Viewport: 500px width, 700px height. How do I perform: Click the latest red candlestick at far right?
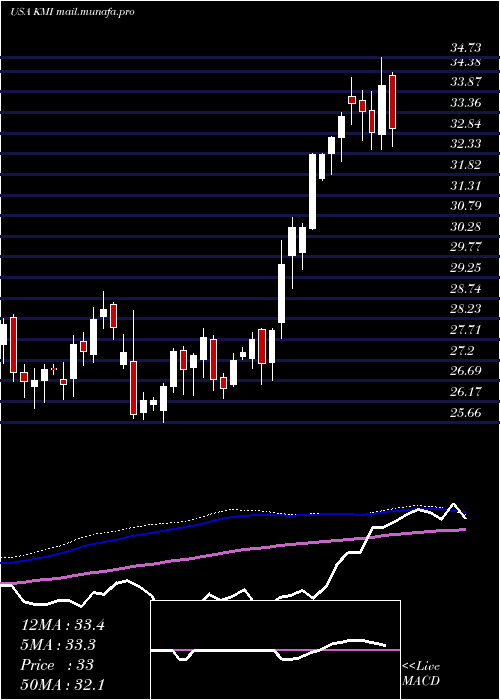(x=393, y=102)
